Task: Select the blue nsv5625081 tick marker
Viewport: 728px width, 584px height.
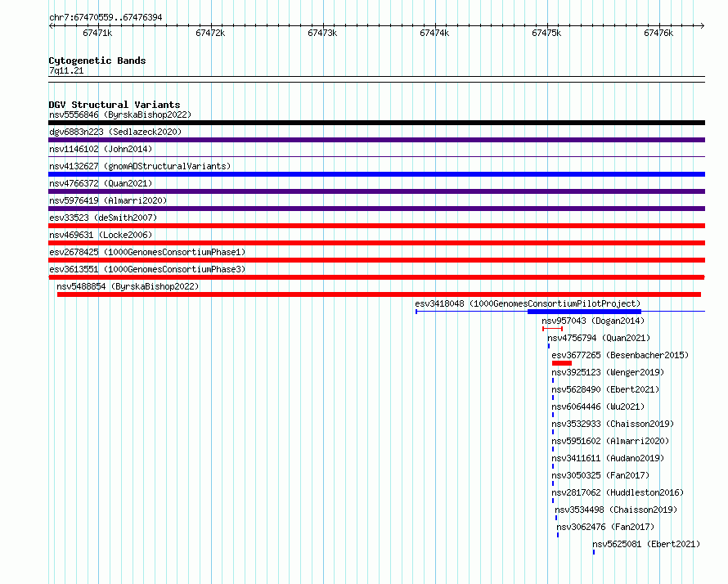Action: pyautogui.click(x=594, y=552)
